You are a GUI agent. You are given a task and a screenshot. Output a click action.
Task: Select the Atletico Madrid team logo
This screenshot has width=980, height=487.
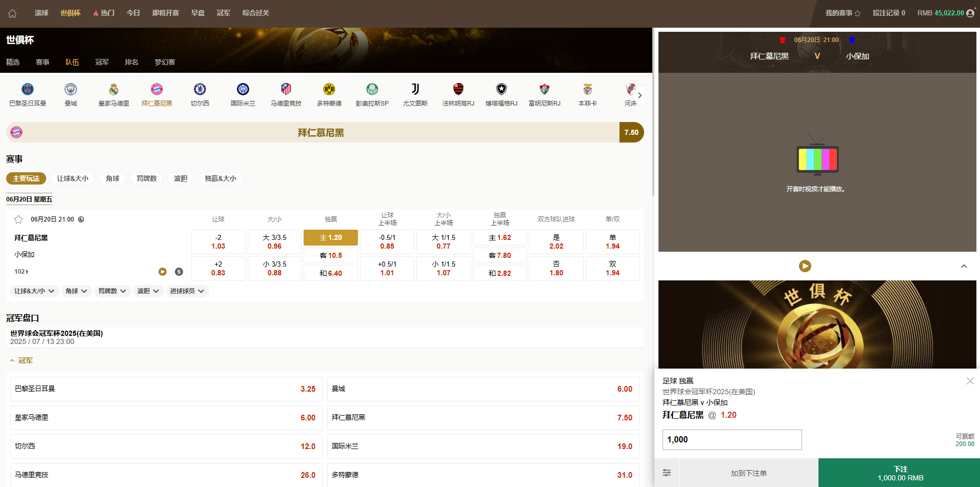(x=286, y=89)
